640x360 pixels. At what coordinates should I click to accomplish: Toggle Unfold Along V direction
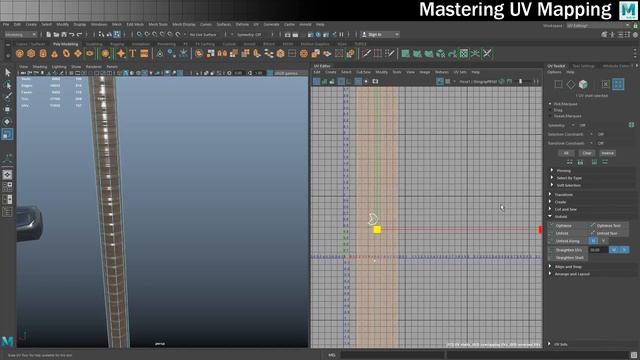click(603, 241)
